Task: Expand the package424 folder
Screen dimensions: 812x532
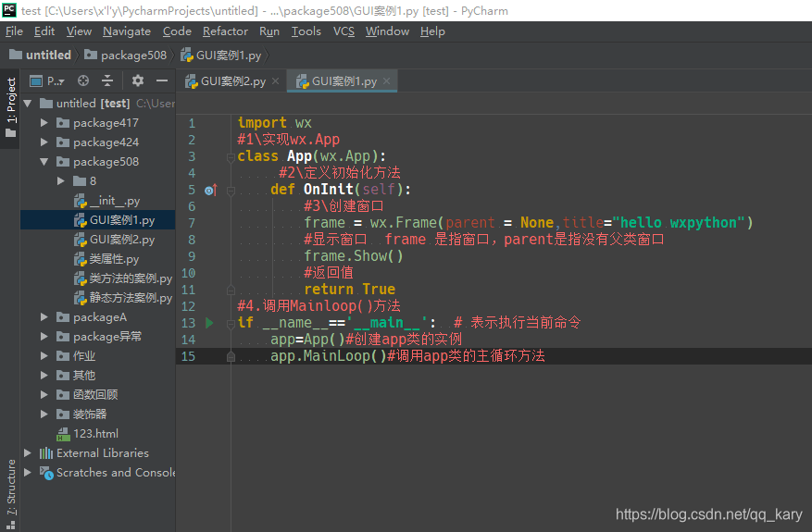Action: (44, 142)
